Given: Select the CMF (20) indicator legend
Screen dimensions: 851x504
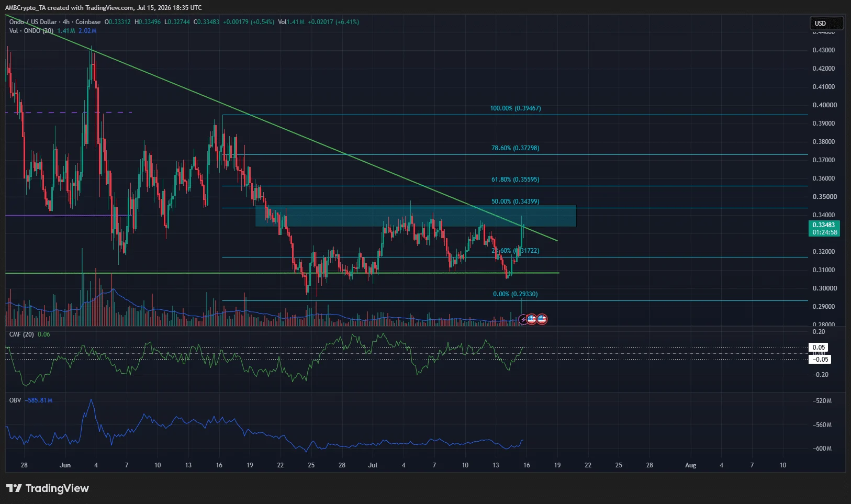Looking at the screenshot, I should [21, 334].
